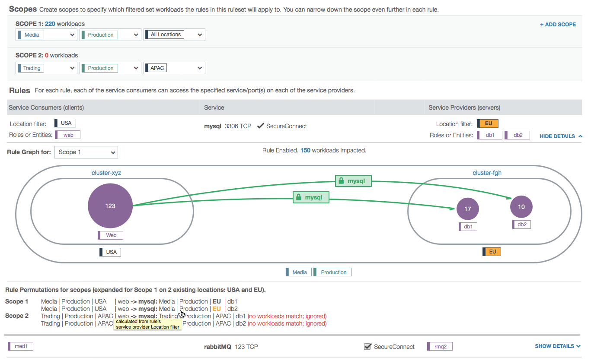The width and height of the screenshot is (591, 364).
Task: Expand the rabbitMQ rule with Show Details
Action: tap(557, 346)
